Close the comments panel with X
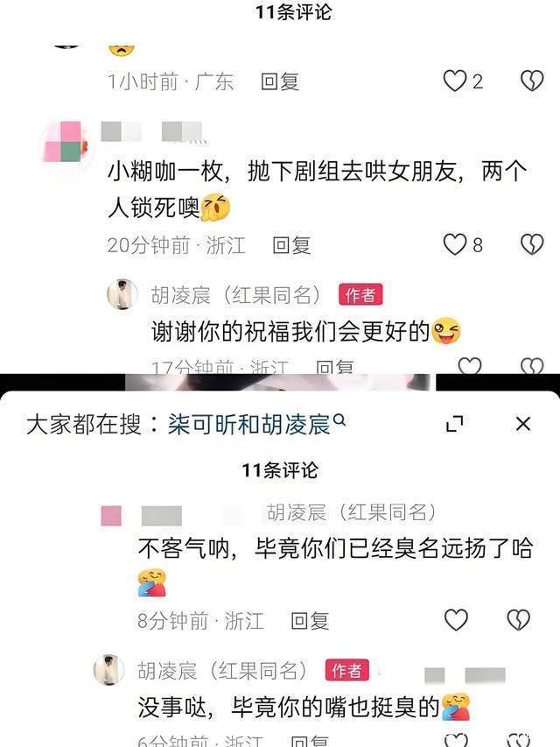This screenshot has width=560, height=747. coord(523,424)
